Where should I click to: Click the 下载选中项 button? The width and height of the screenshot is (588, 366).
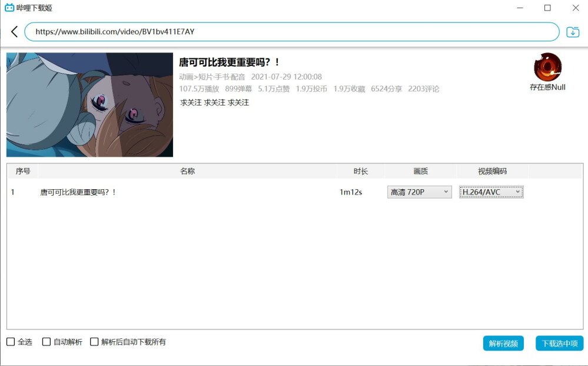[560, 343]
